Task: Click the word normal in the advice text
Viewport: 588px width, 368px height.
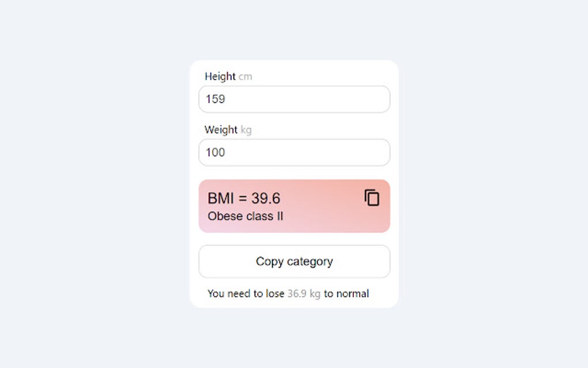Action: click(x=353, y=294)
